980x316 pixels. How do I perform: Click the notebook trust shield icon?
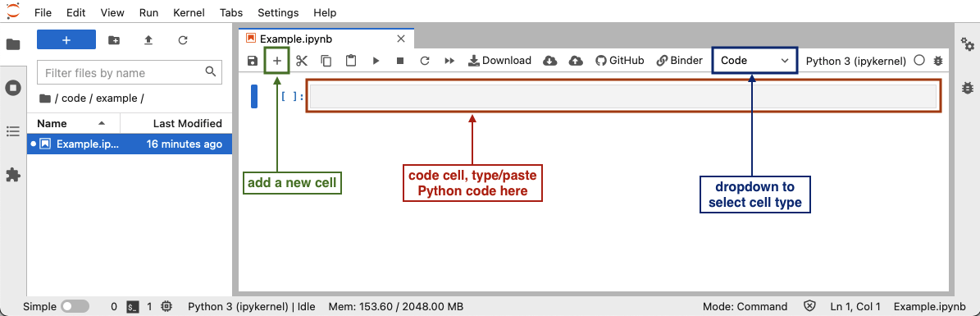coord(809,307)
